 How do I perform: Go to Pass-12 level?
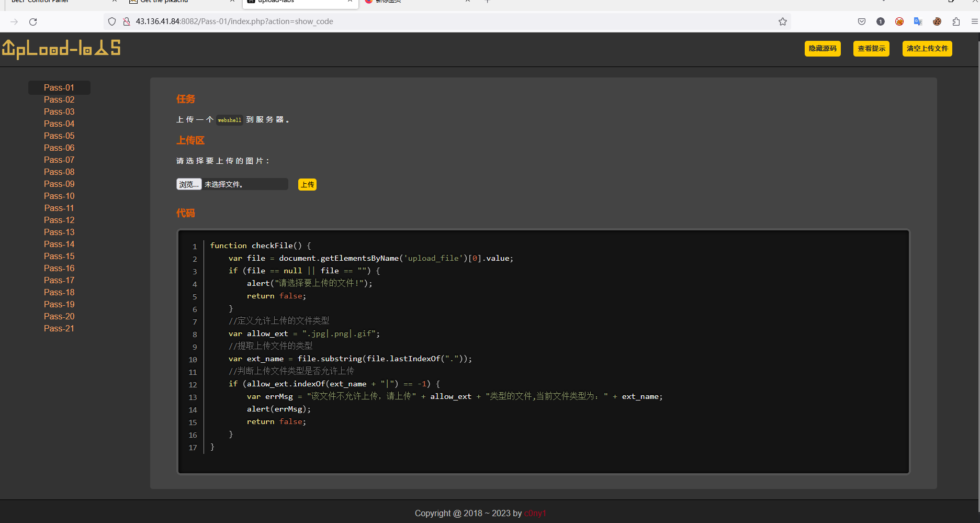coord(59,220)
